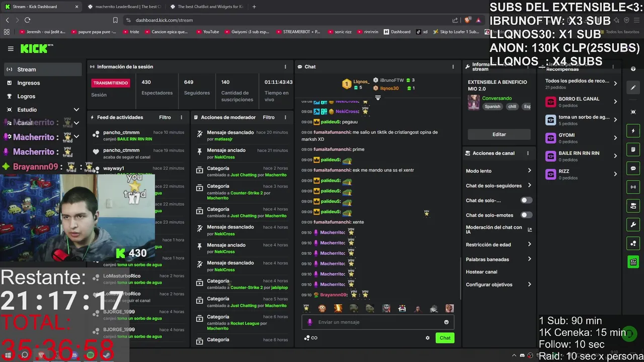Viewport: 644px width, 362px height.
Task: Open the hamburger menu beside Kick logo
Action: pyautogui.click(x=11, y=49)
